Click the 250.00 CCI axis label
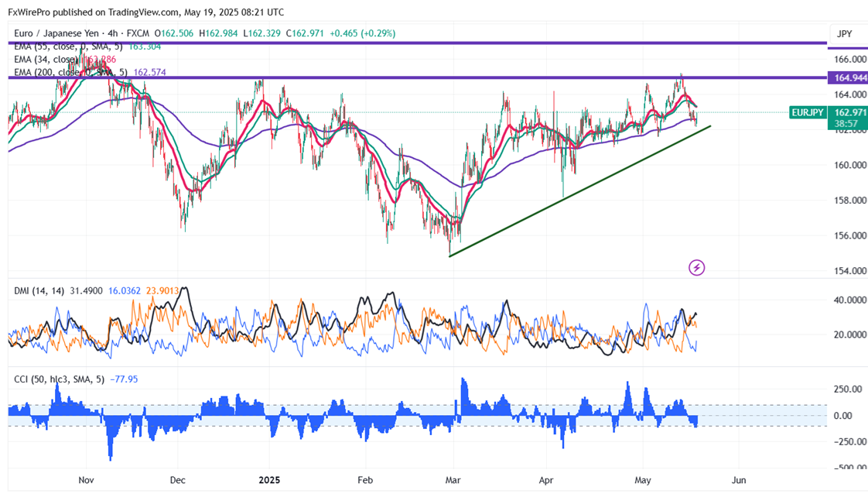The width and height of the screenshot is (868, 494). [847, 389]
